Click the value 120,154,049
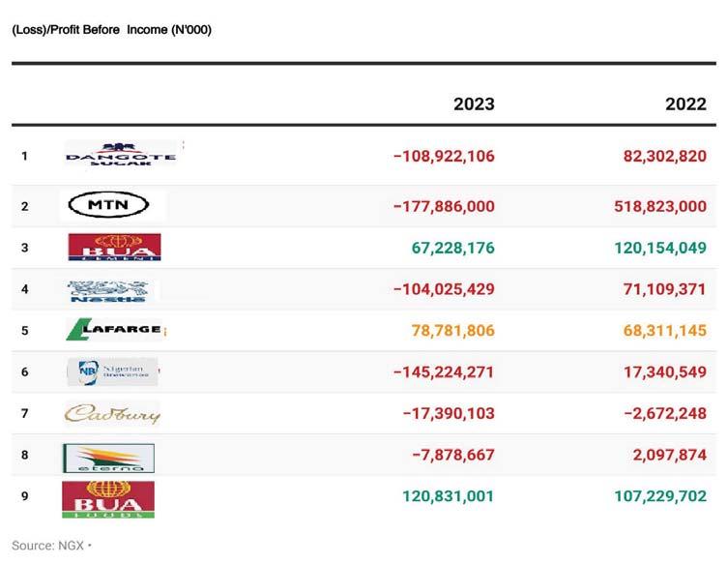 (x=660, y=248)
